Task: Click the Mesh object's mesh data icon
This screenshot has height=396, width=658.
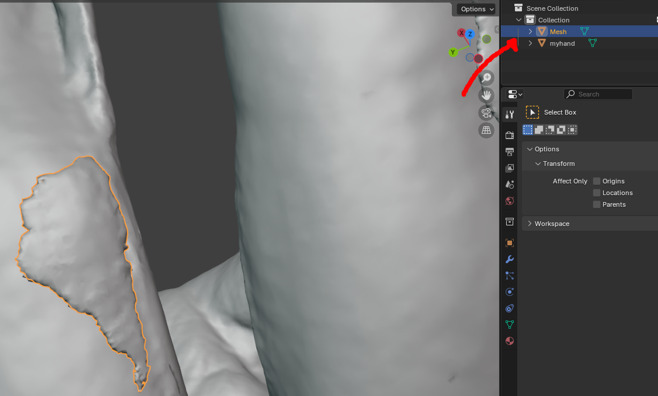Action: pyautogui.click(x=584, y=31)
